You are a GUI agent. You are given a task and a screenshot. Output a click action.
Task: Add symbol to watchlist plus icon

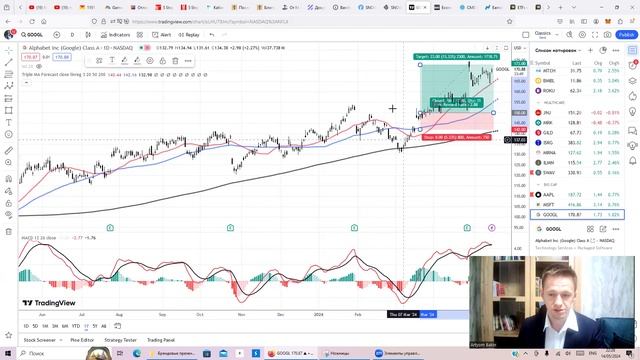point(590,50)
